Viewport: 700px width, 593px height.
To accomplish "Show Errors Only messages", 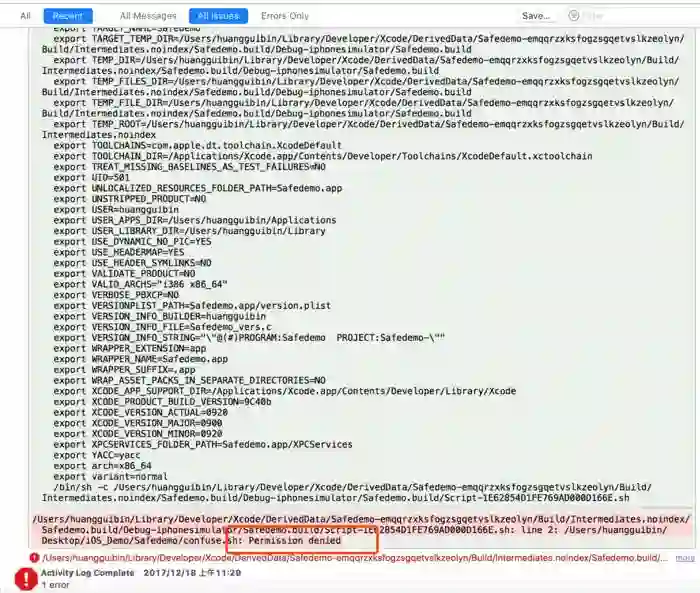I will point(285,16).
